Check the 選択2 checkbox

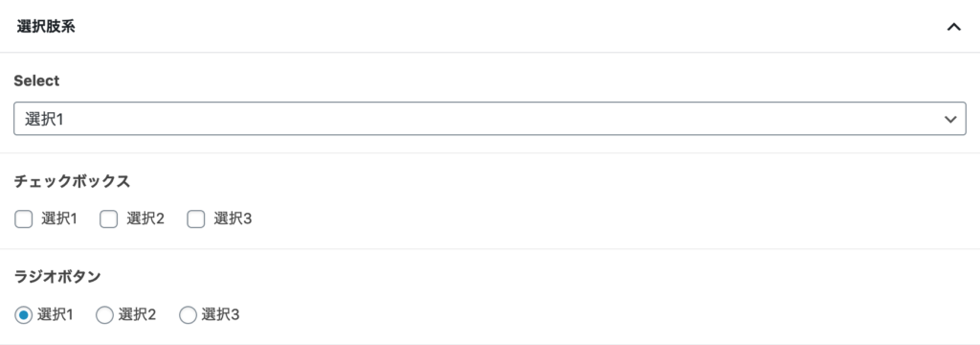109,219
